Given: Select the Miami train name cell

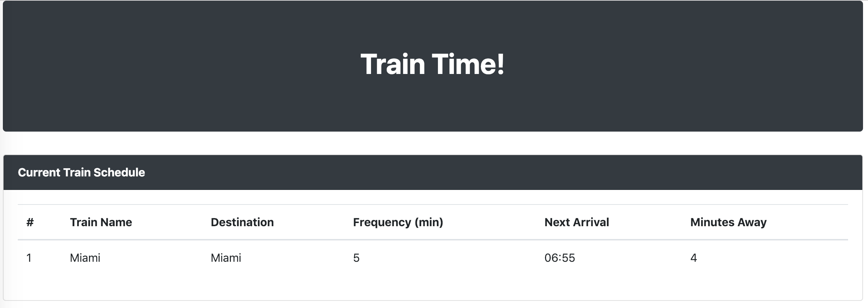Looking at the screenshot, I should coord(85,257).
